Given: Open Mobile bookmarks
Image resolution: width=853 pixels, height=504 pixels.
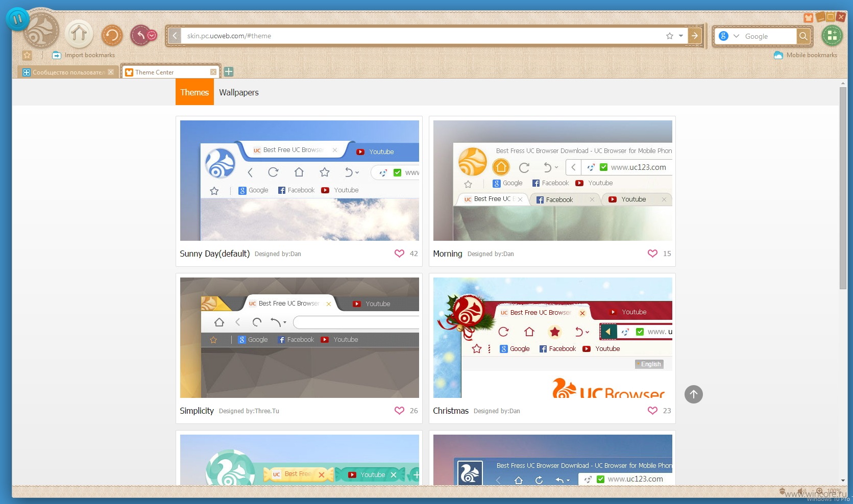Looking at the screenshot, I should tap(806, 55).
